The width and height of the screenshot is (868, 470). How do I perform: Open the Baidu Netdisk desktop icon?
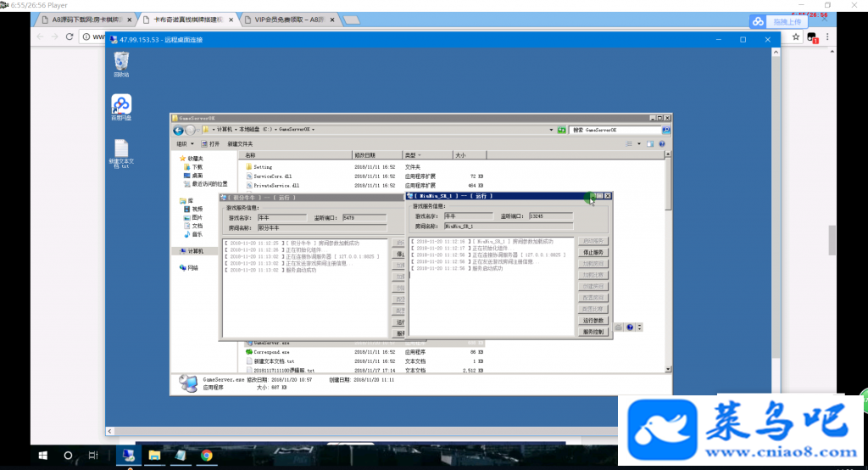click(x=121, y=106)
